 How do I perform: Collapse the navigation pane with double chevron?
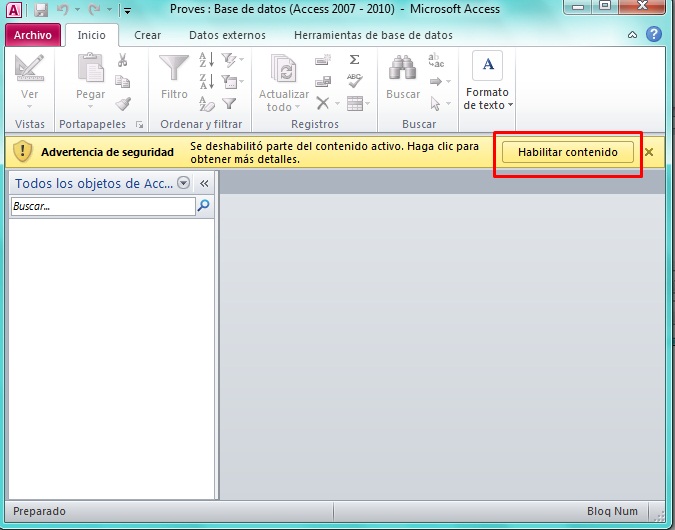coord(204,183)
